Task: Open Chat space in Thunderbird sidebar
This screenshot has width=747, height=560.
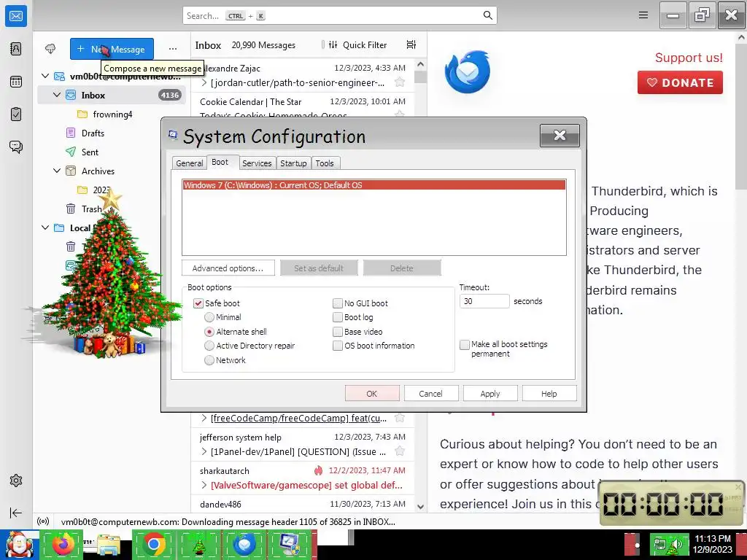Action: (16, 147)
